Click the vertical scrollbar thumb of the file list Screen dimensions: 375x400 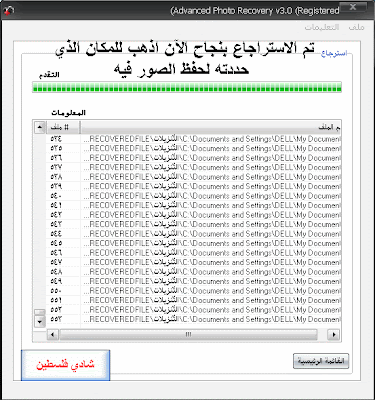point(40,312)
